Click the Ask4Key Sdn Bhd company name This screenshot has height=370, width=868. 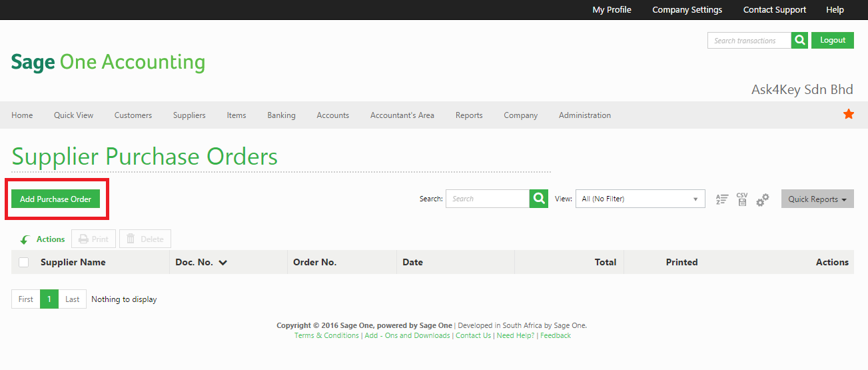[x=802, y=89]
